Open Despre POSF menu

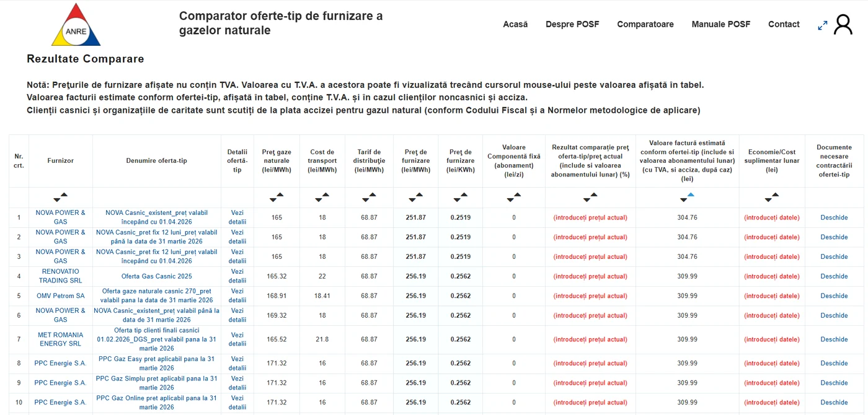point(572,24)
